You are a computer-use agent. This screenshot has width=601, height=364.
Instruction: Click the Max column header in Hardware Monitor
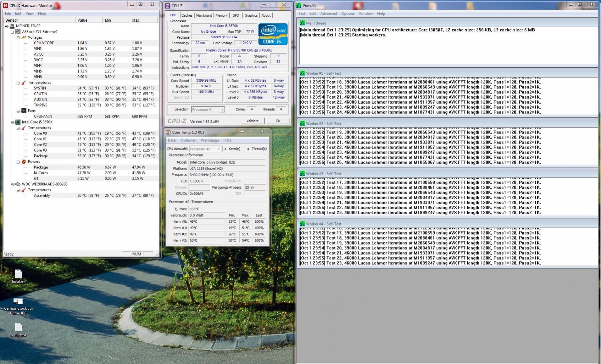point(144,20)
